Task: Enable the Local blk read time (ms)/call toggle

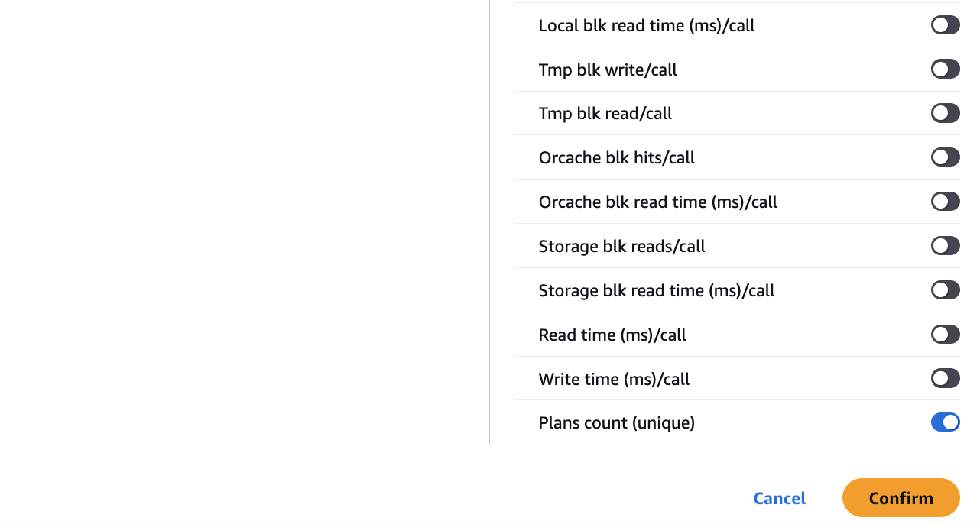Action: [945, 24]
